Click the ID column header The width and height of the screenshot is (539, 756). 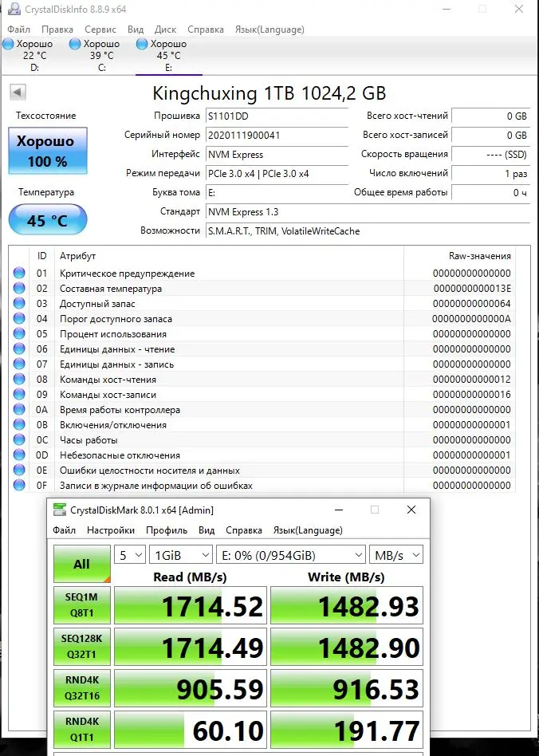42,256
